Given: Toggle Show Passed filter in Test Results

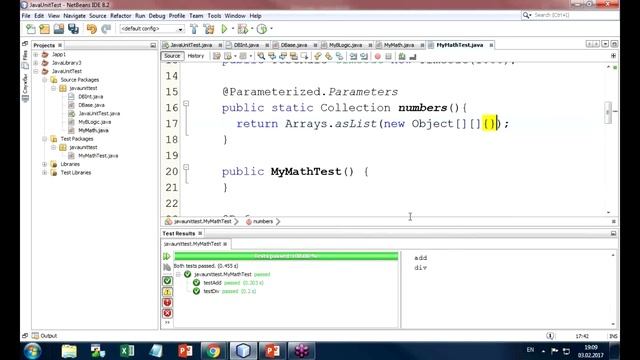Looking at the screenshot, I should tap(167, 281).
